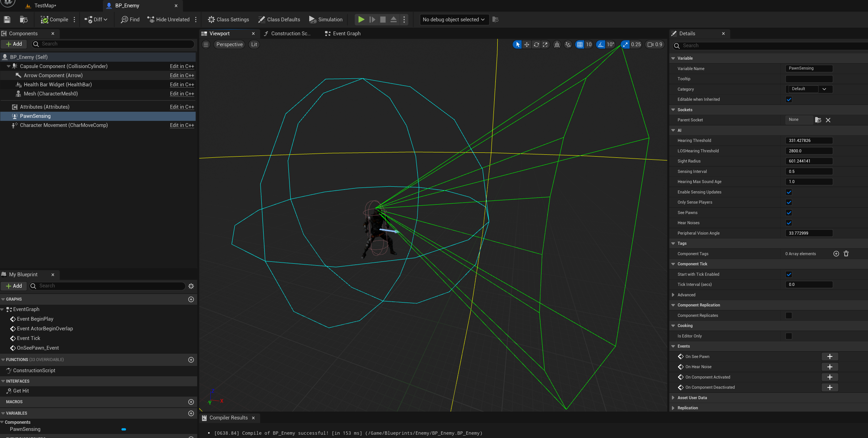This screenshot has height=438, width=868.
Task: Add a new function with plus icon
Action: click(x=191, y=360)
